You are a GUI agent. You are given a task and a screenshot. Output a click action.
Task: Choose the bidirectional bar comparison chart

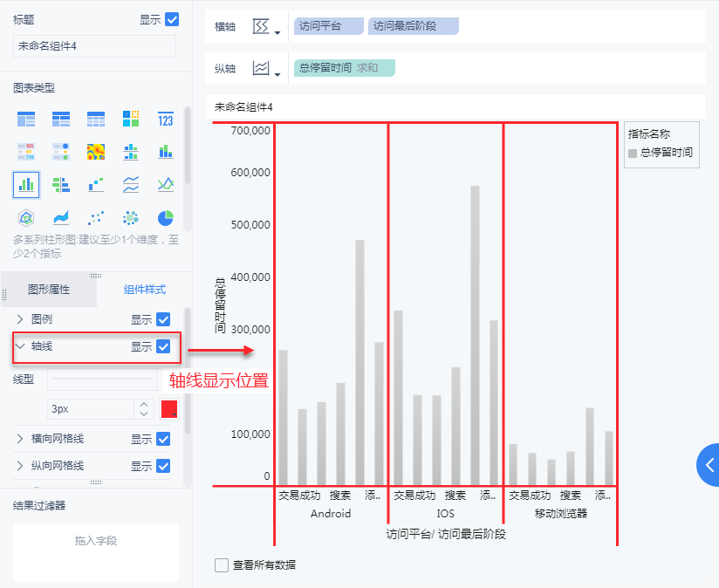click(61, 185)
